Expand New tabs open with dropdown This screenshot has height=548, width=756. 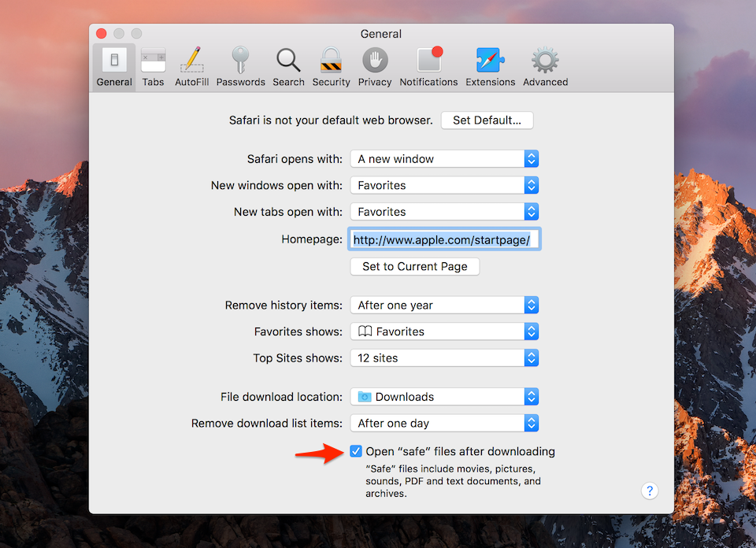tap(444, 212)
